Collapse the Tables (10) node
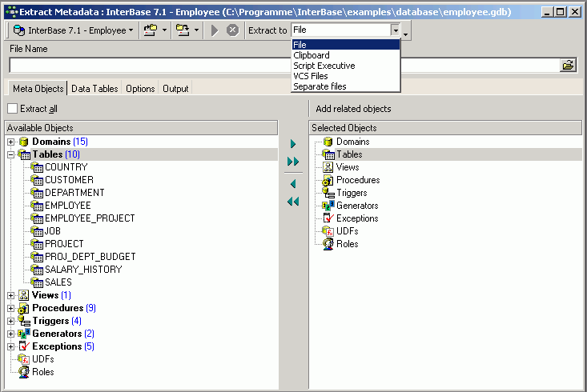Viewport: 587px width, 392px height. [x=11, y=155]
